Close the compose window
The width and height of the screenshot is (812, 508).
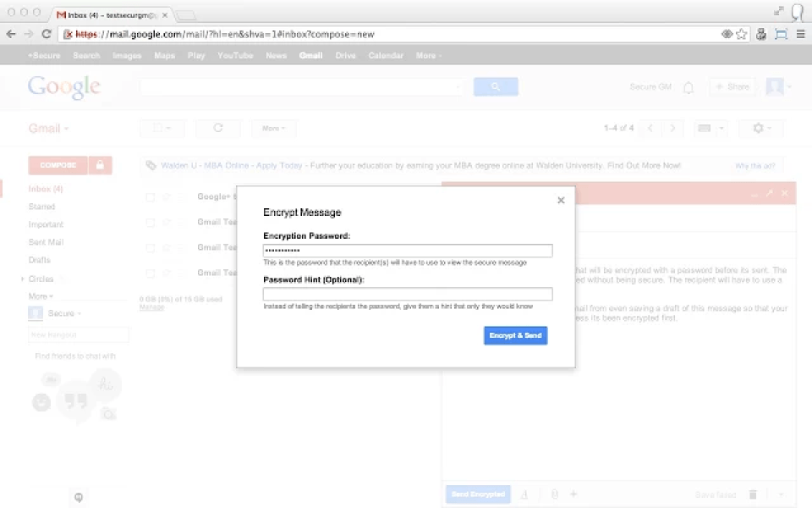pos(785,193)
